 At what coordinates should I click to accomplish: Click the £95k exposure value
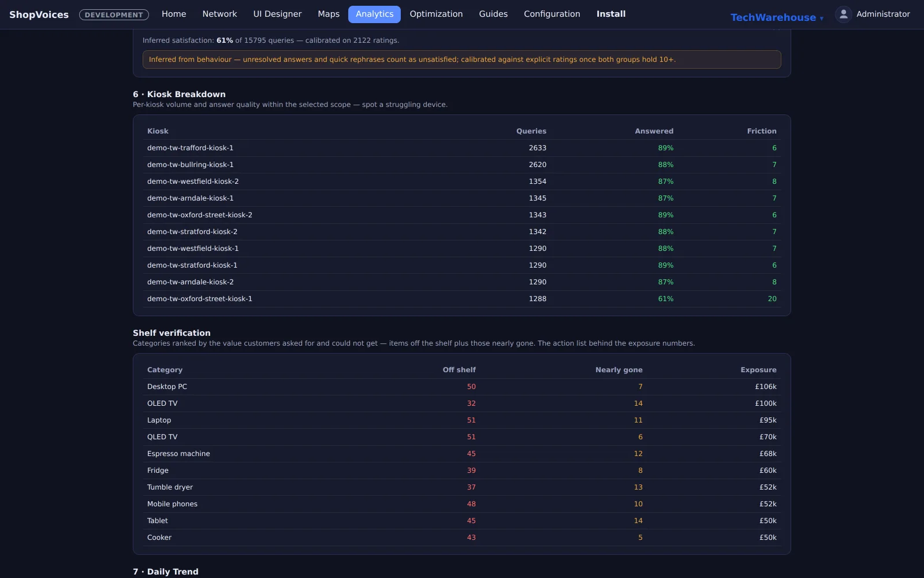(x=767, y=420)
